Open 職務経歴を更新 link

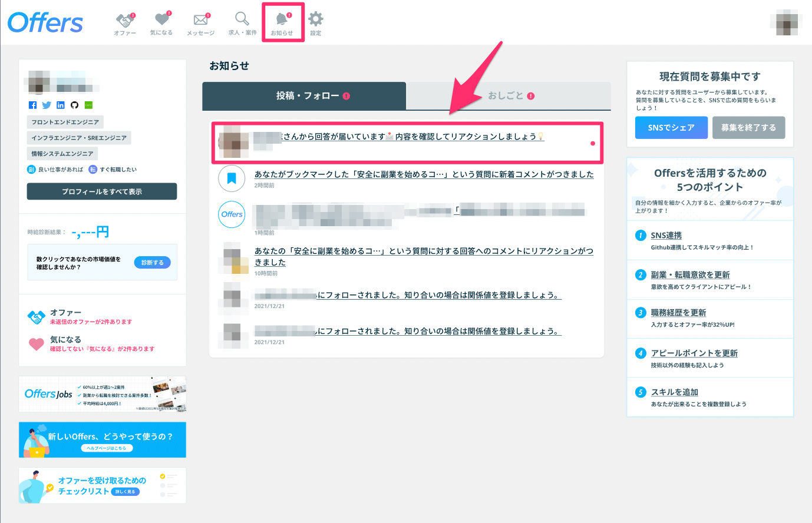[x=678, y=313]
